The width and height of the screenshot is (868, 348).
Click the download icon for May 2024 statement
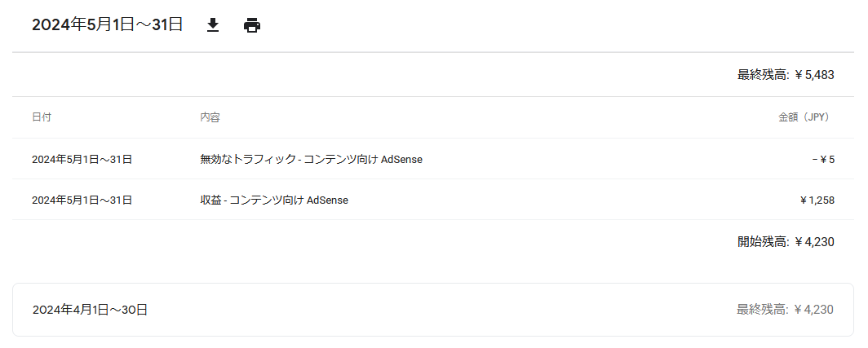pos(213,25)
